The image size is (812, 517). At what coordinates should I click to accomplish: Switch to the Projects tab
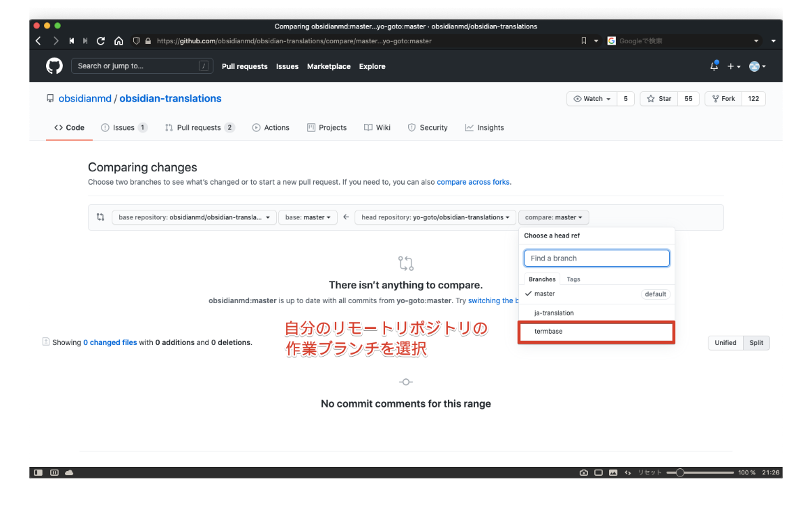tap(327, 127)
